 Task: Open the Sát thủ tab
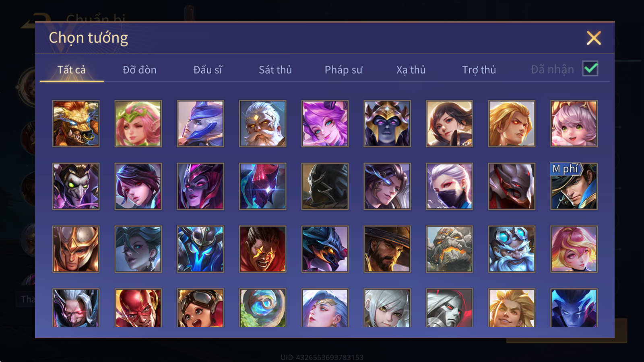275,70
